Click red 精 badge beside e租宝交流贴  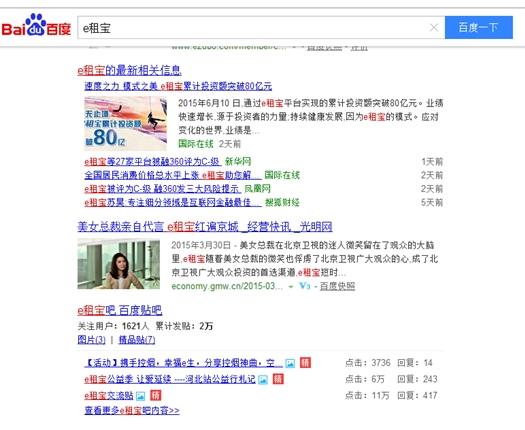point(156,395)
